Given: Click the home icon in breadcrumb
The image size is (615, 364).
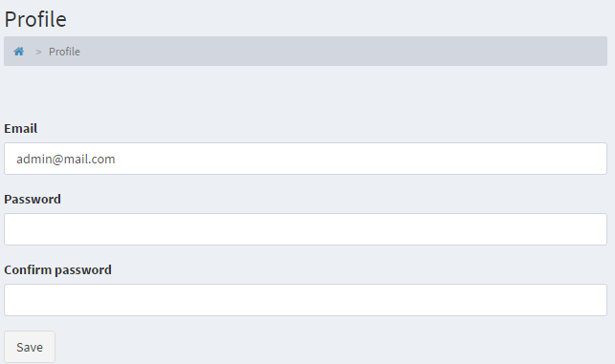Looking at the screenshot, I should [x=19, y=52].
